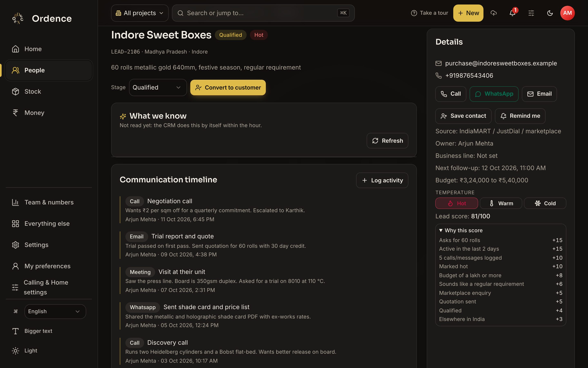
Task: Set temperature to Cold
Action: [x=545, y=203]
